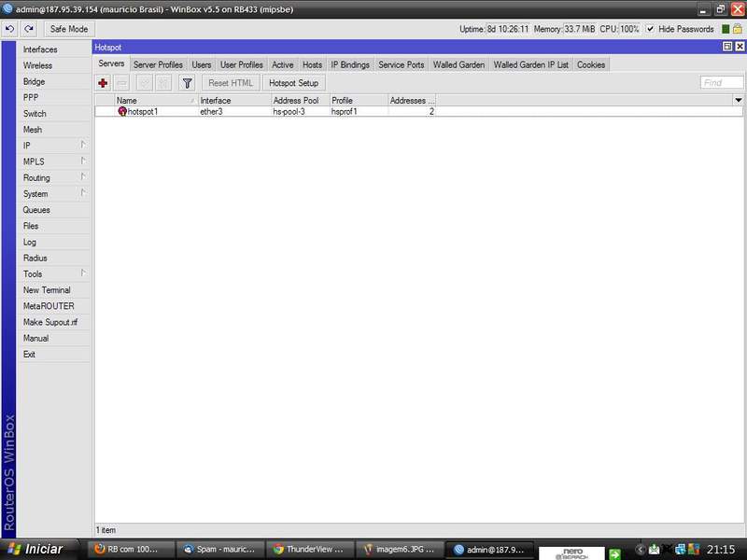Image resolution: width=747 pixels, height=560 pixels.
Task: Click the Find search field
Action: click(x=722, y=83)
